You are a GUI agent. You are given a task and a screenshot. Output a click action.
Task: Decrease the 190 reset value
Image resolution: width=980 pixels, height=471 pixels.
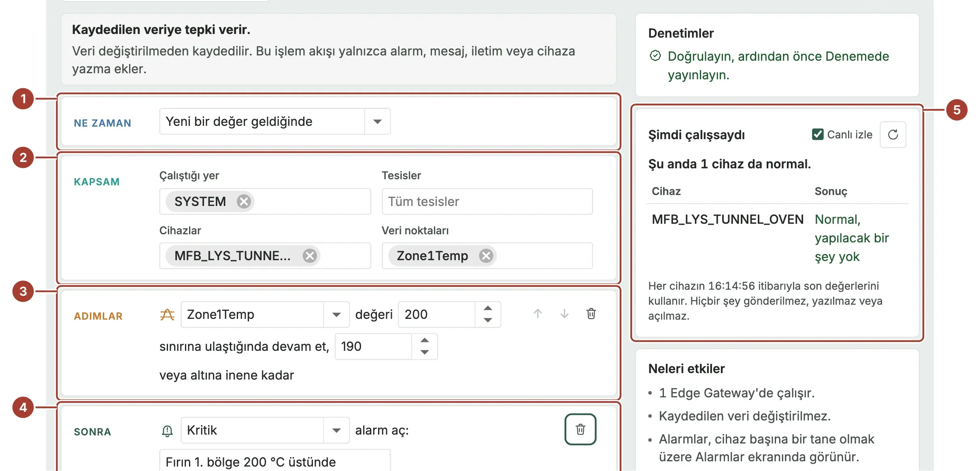coord(424,352)
